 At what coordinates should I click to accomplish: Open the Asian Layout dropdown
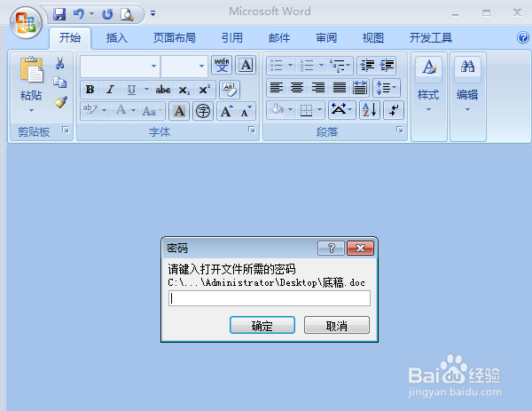(342, 110)
